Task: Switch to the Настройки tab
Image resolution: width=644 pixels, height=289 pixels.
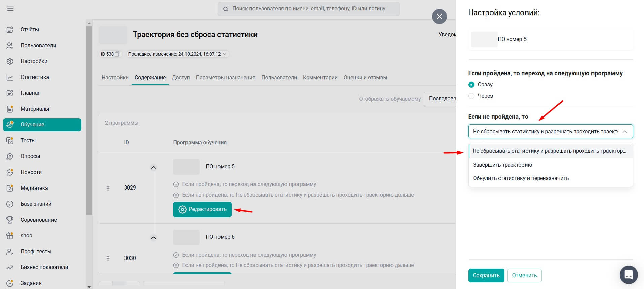Action: click(115, 78)
